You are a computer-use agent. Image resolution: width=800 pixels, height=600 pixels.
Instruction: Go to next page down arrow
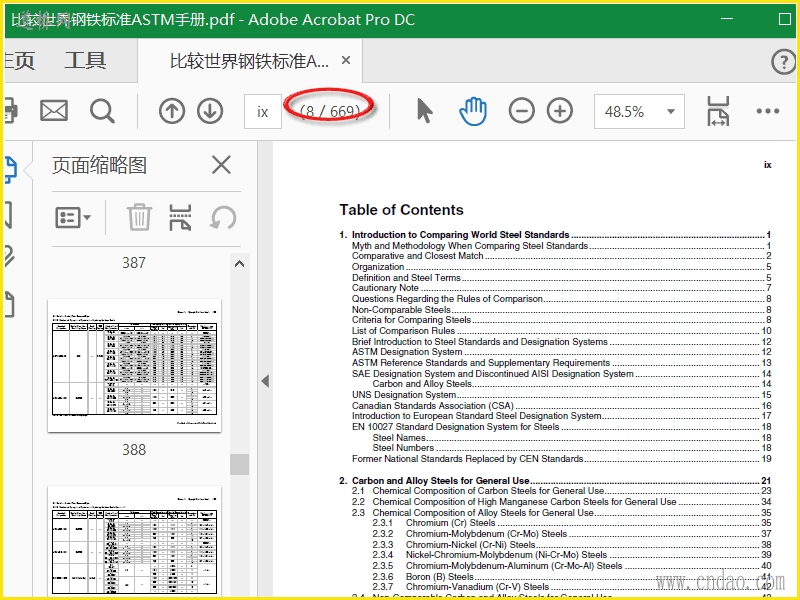[x=210, y=111]
